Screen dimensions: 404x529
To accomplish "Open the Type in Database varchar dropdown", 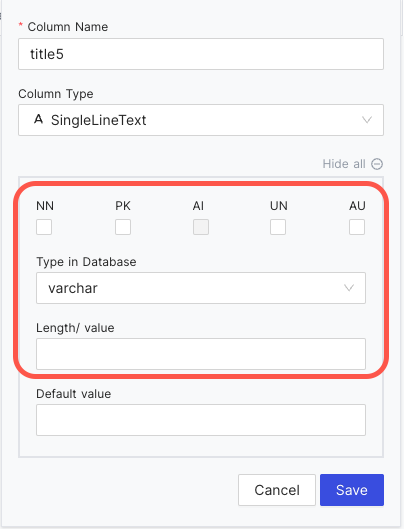I will (x=201, y=288).
